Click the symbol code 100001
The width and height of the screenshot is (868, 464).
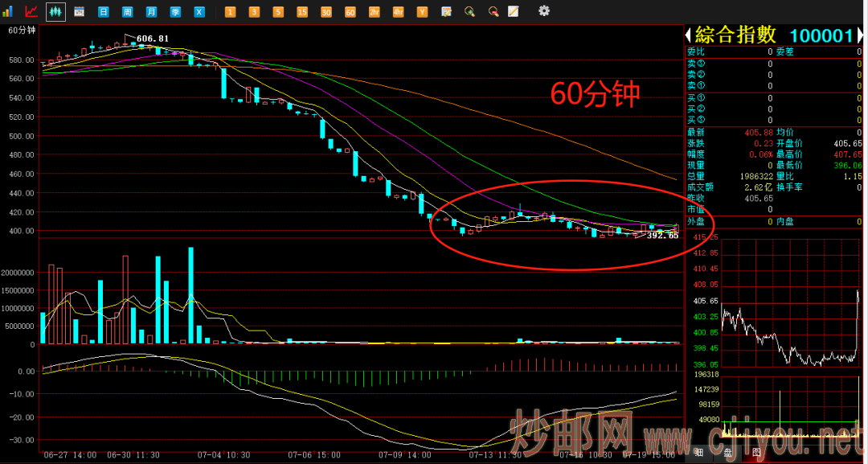click(x=821, y=36)
